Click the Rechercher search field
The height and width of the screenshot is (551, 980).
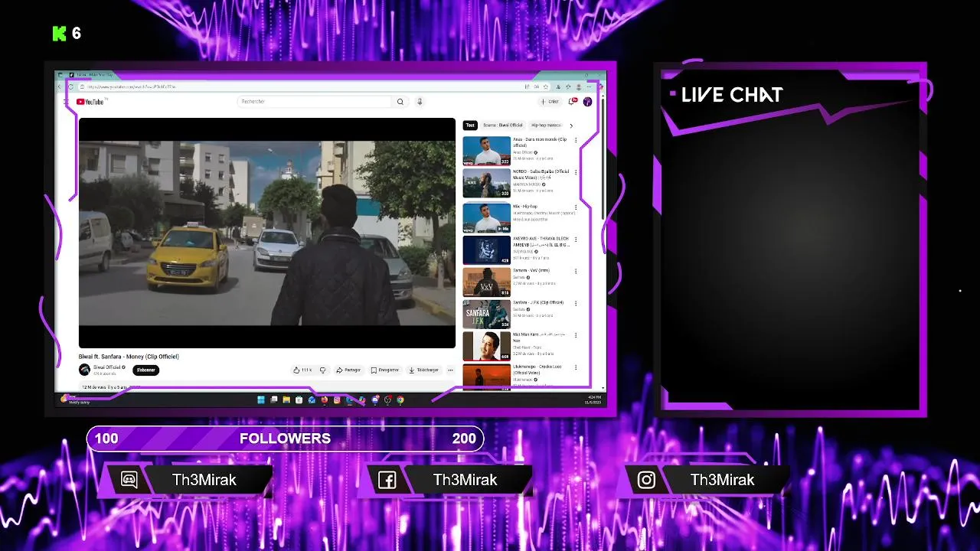[x=314, y=102]
